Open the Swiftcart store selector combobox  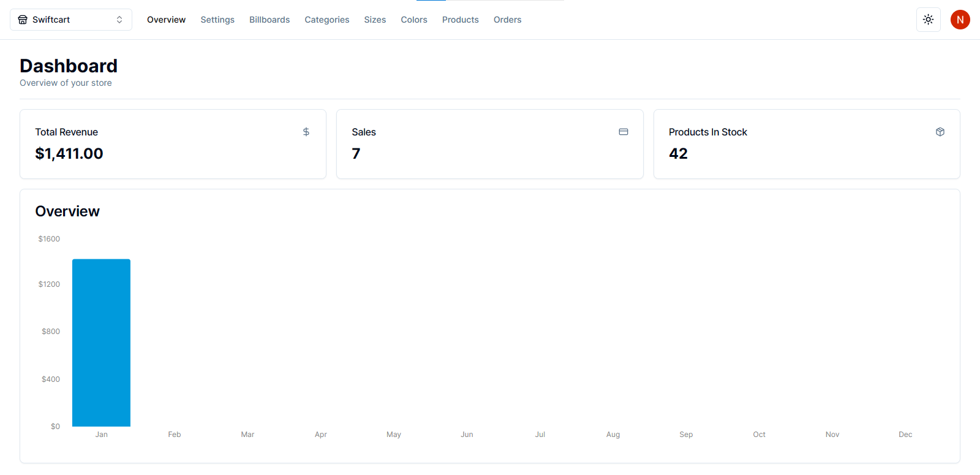point(70,20)
